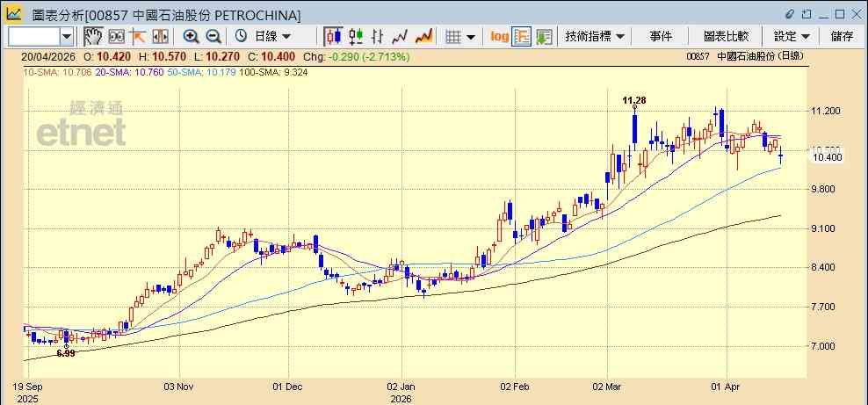Open the 技術指標 menu

coord(594,37)
